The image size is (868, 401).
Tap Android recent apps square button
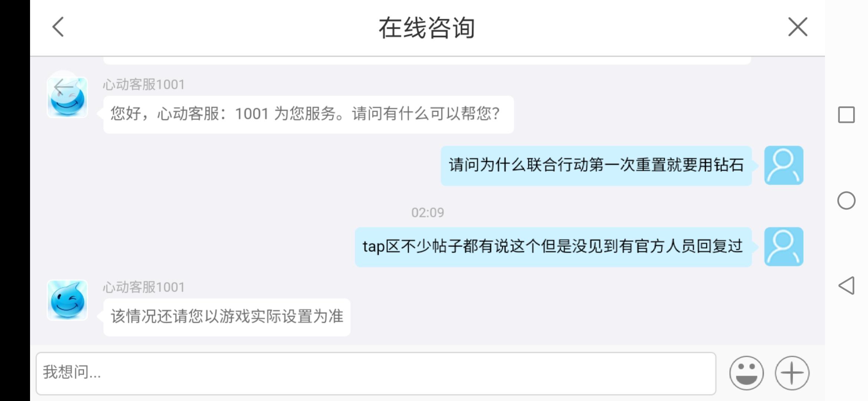pyautogui.click(x=846, y=115)
